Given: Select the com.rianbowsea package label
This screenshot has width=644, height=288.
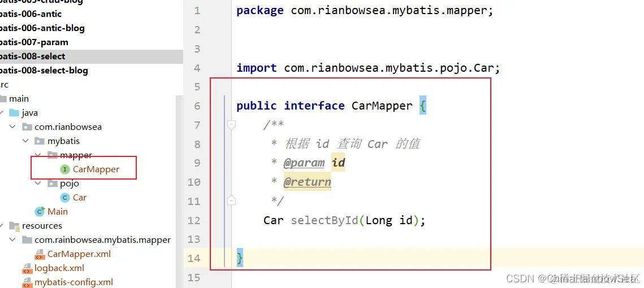Looking at the screenshot, I should tap(68, 126).
